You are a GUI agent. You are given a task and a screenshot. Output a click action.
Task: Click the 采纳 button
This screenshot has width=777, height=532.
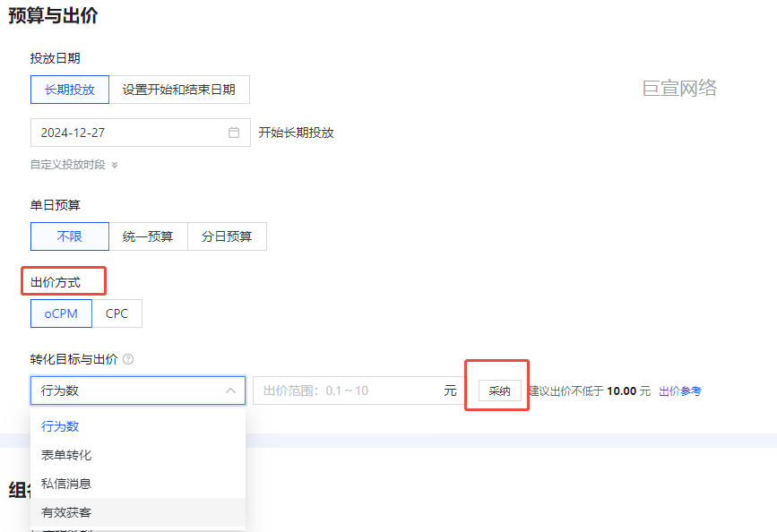[x=499, y=390]
